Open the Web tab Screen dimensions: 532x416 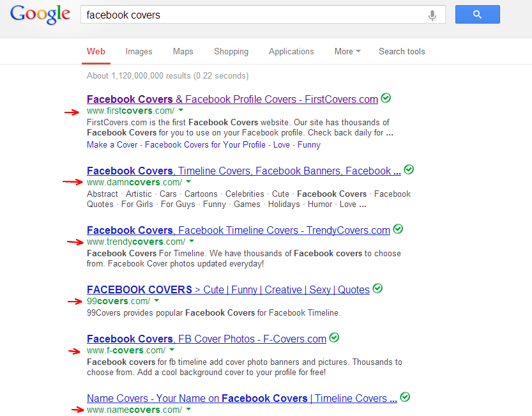[96, 51]
